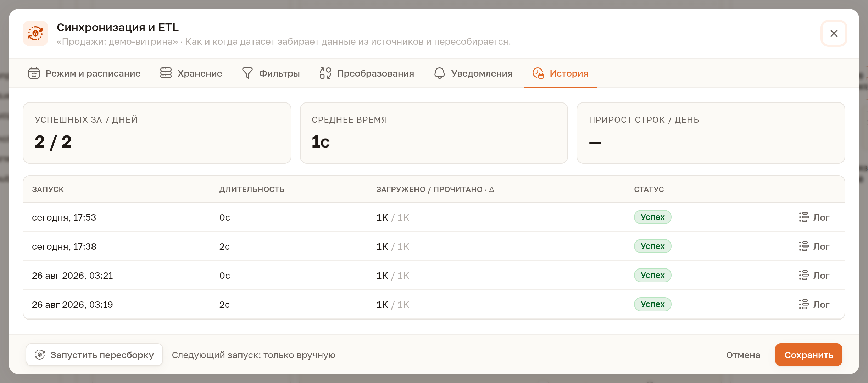
Task: Click Следующий запуск: только вручную text
Action: pyautogui.click(x=254, y=355)
